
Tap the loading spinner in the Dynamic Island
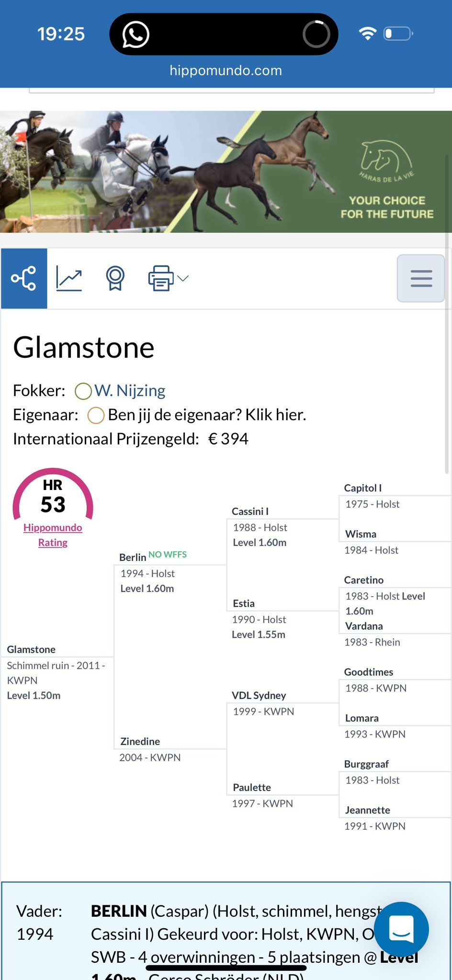[316, 34]
